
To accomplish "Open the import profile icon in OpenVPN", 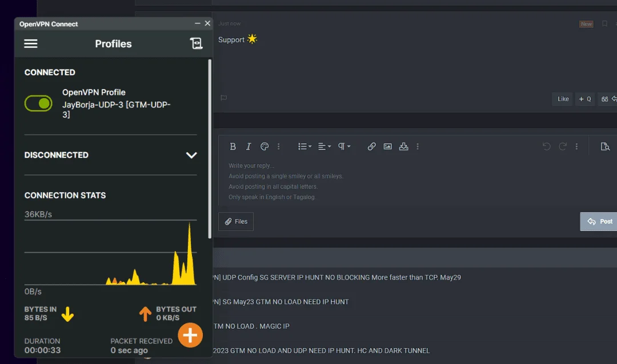I will tap(196, 43).
